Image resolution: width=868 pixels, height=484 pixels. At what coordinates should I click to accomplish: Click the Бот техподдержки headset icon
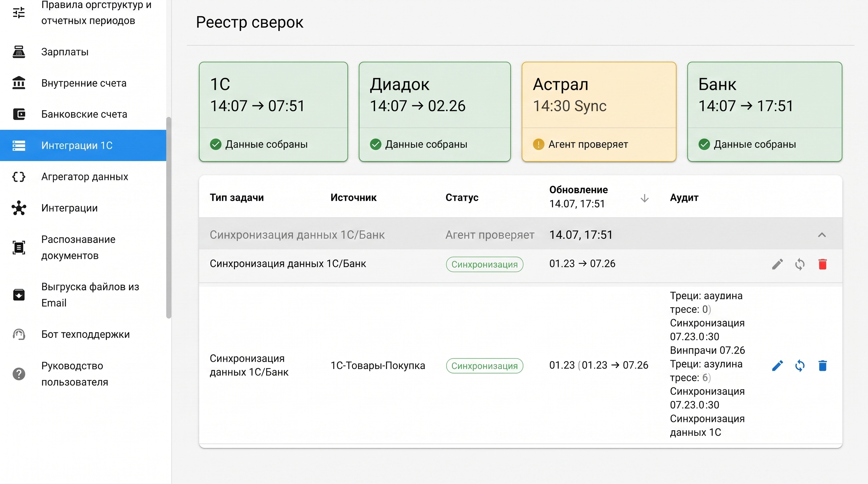pyautogui.click(x=19, y=334)
